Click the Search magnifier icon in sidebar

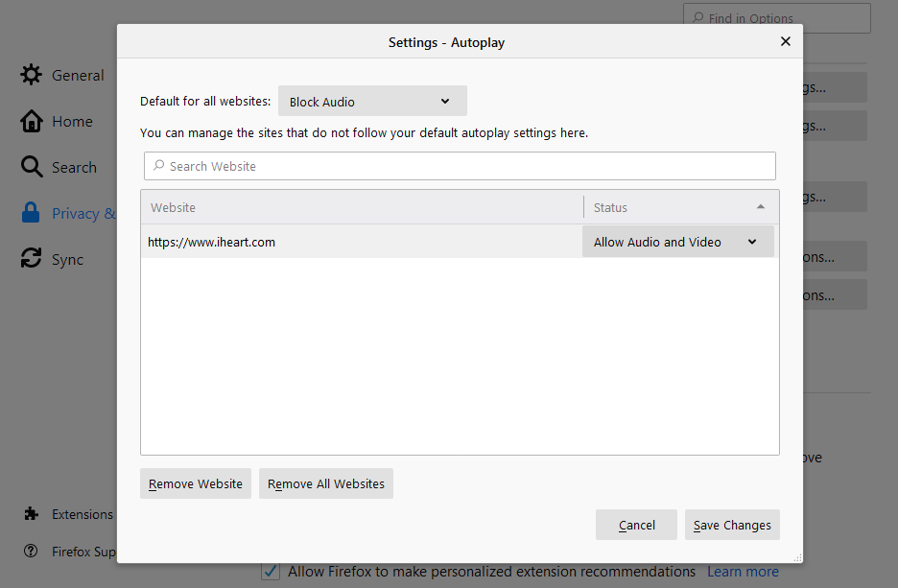tap(32, 167)
